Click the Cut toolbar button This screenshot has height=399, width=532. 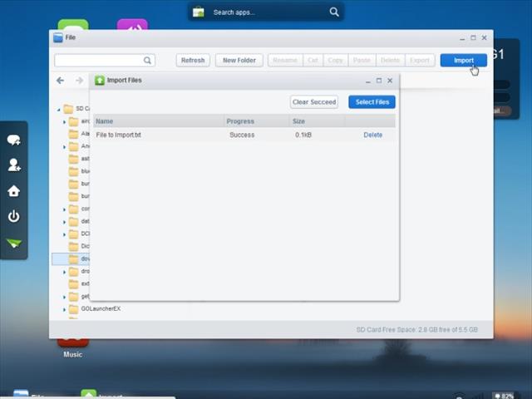[313, 61]
